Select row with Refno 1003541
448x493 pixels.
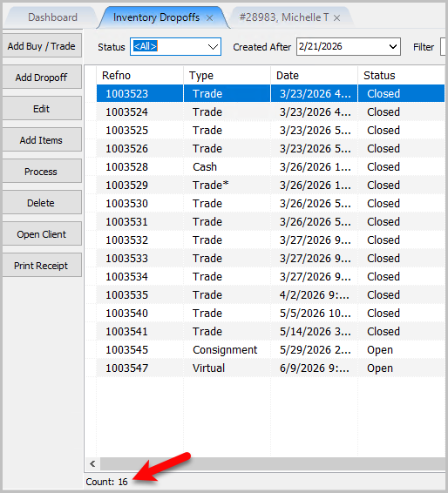click(270, 331)
